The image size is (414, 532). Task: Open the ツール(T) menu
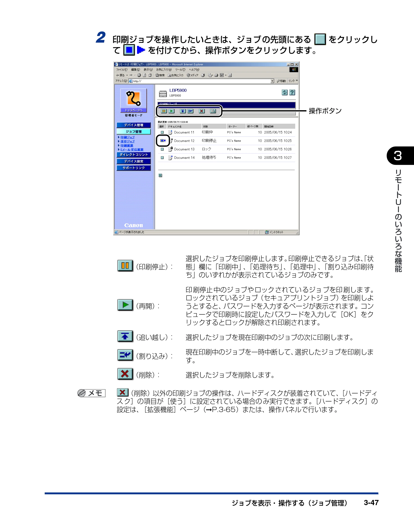coord(180,70)
